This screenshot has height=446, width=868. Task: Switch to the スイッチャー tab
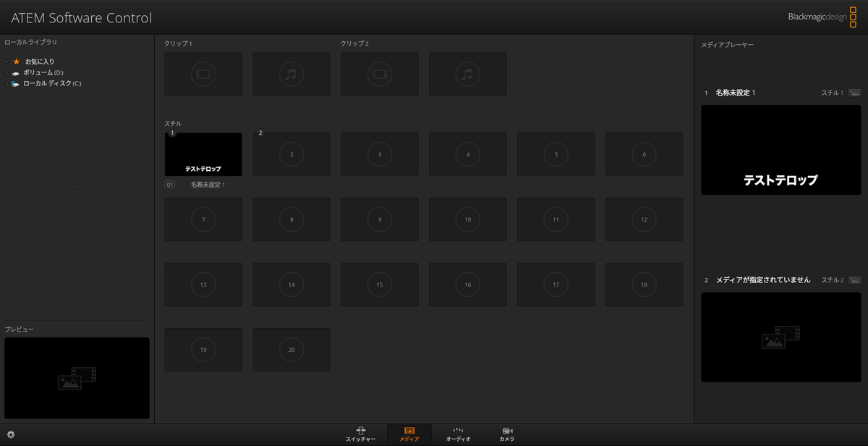tap(360, 434)
